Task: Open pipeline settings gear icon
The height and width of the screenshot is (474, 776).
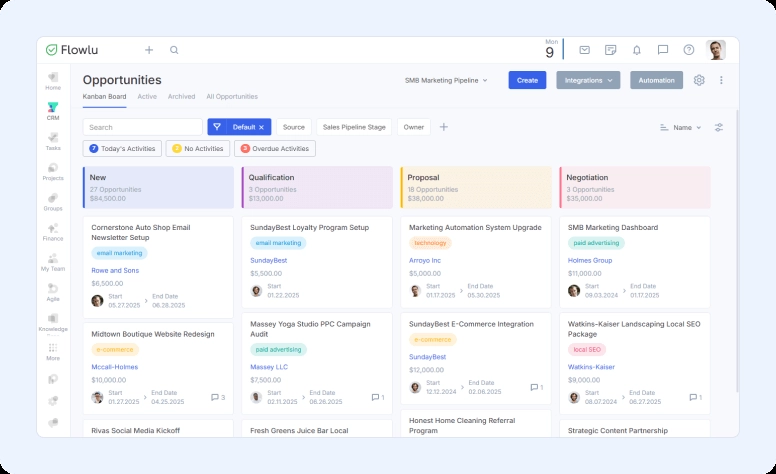Action: pyautogui.click(x=699, y=80)
